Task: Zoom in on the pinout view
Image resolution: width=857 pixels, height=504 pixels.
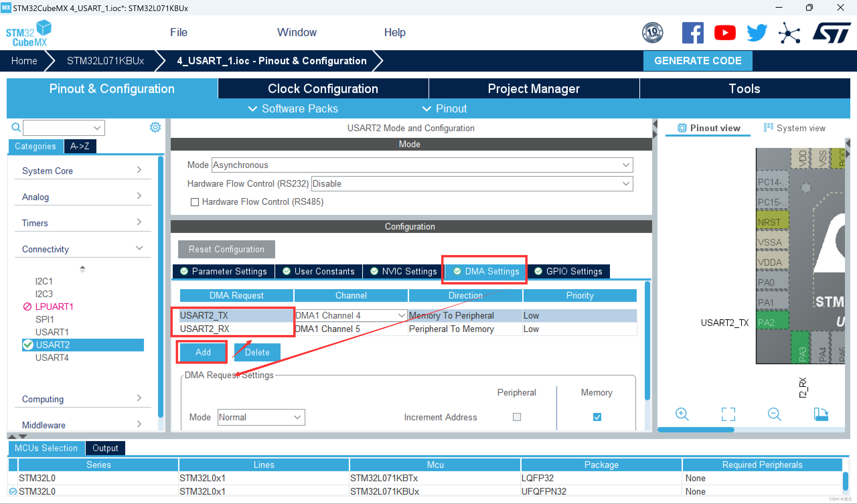Action: (x=682, y=414)
